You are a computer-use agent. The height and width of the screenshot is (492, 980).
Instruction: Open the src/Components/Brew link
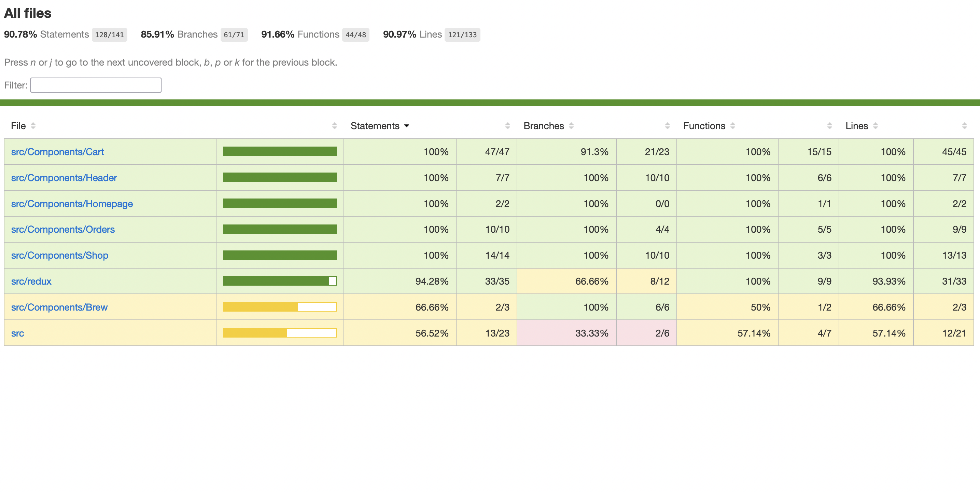pos(59,307)
